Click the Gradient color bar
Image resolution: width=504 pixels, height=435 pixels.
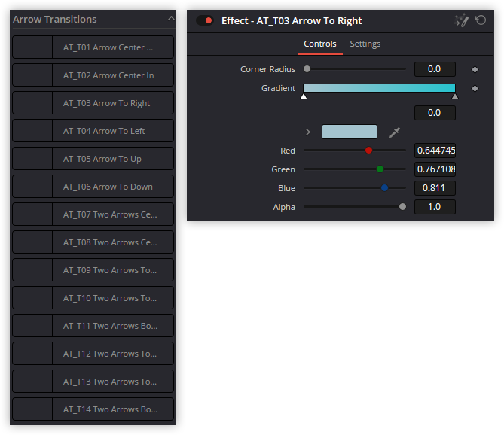pos(379,88)
